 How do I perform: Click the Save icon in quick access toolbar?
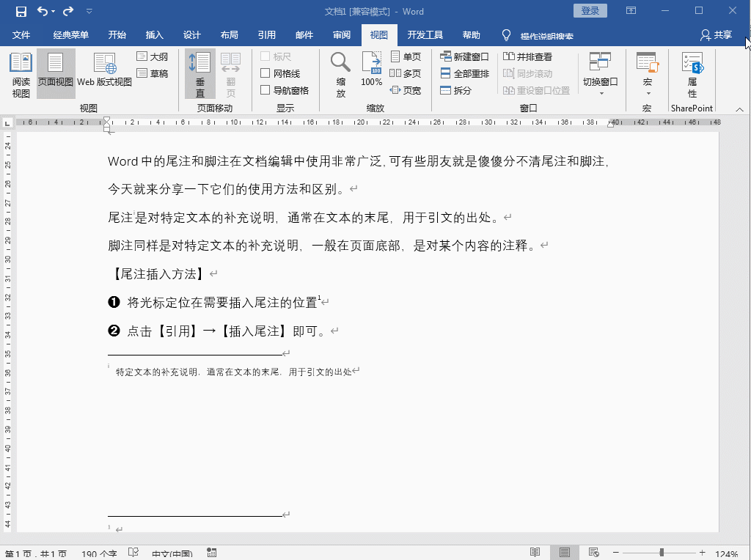[21, 12]
